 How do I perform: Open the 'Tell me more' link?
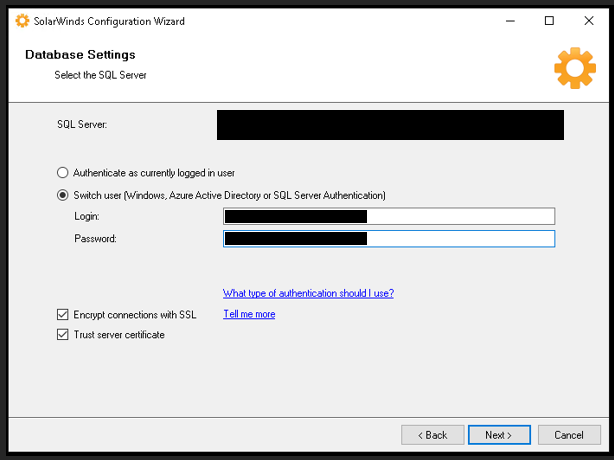(249, 314)
